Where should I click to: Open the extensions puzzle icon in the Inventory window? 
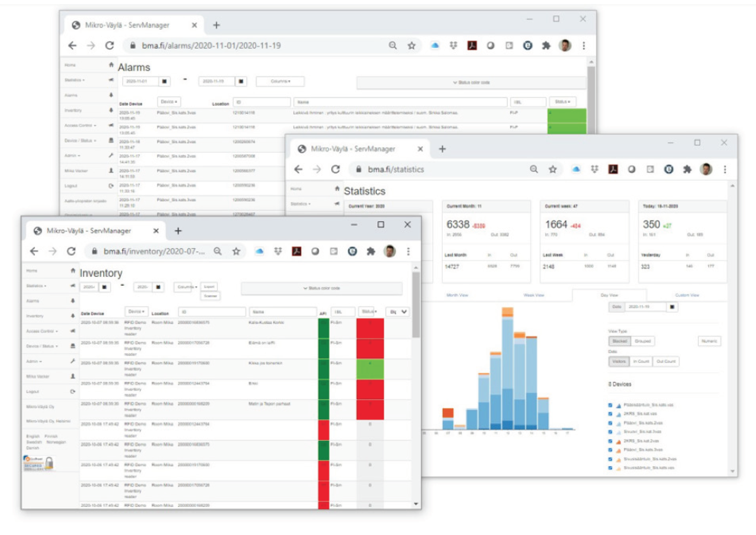[x=371, y=251]
